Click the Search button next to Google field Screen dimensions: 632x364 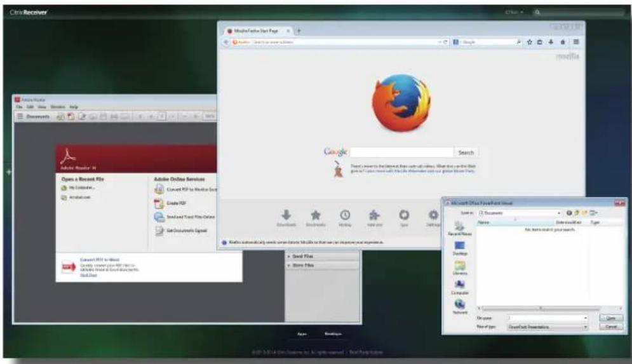click(x=466, y=152)
